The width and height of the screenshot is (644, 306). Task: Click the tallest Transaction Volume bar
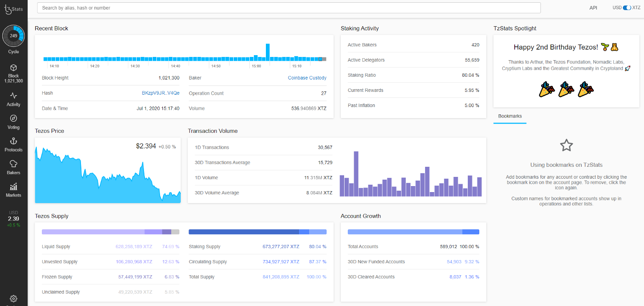point(356,174)
